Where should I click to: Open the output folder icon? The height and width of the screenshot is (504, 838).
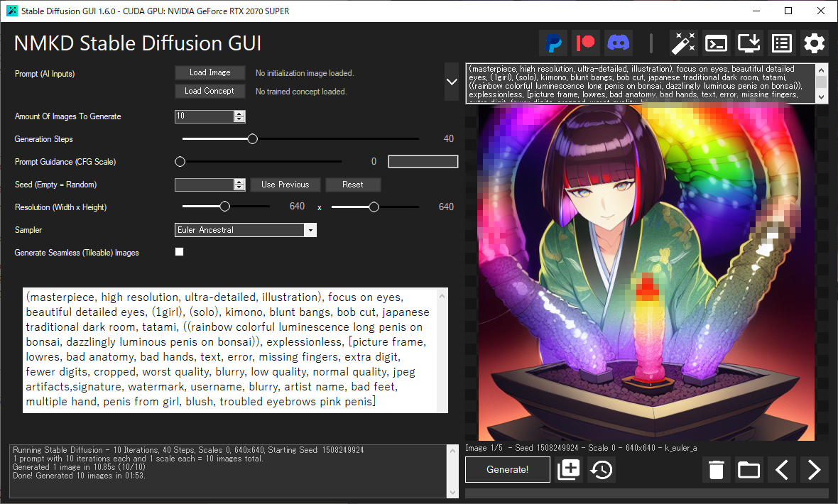[749, 470]
